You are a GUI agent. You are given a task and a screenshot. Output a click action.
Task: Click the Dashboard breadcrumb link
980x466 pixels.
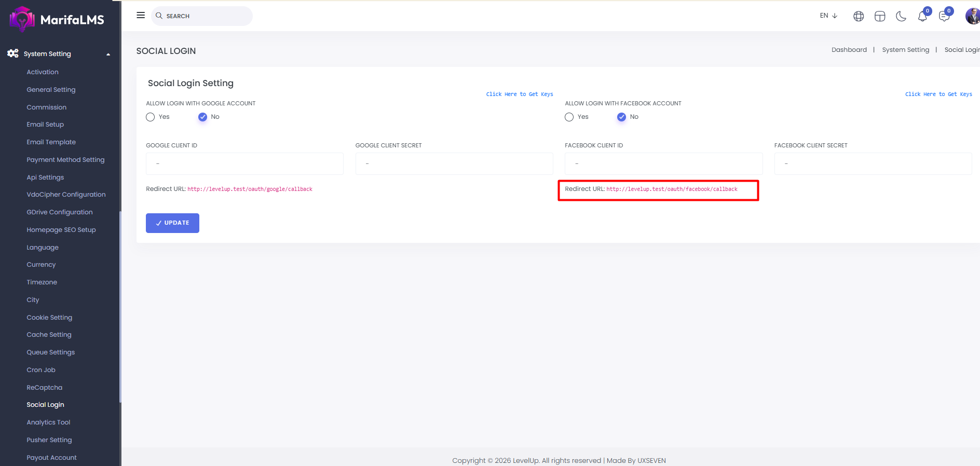point(849,50)
